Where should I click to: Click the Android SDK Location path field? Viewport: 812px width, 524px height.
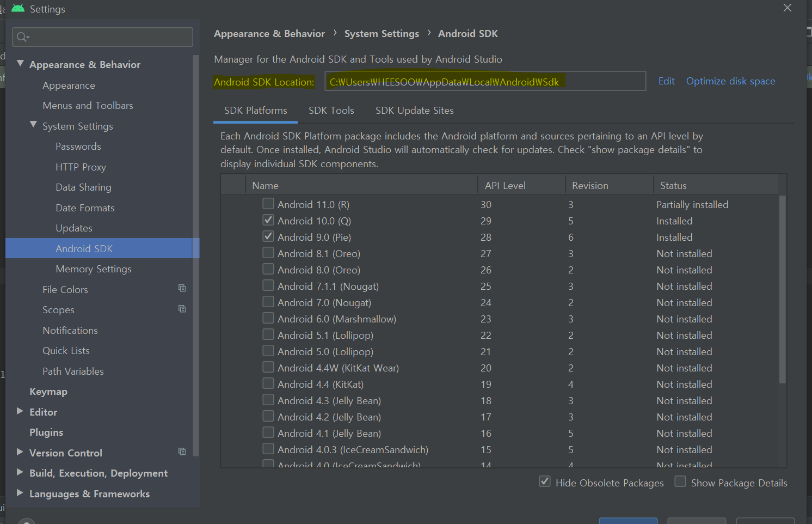point(485,81)
